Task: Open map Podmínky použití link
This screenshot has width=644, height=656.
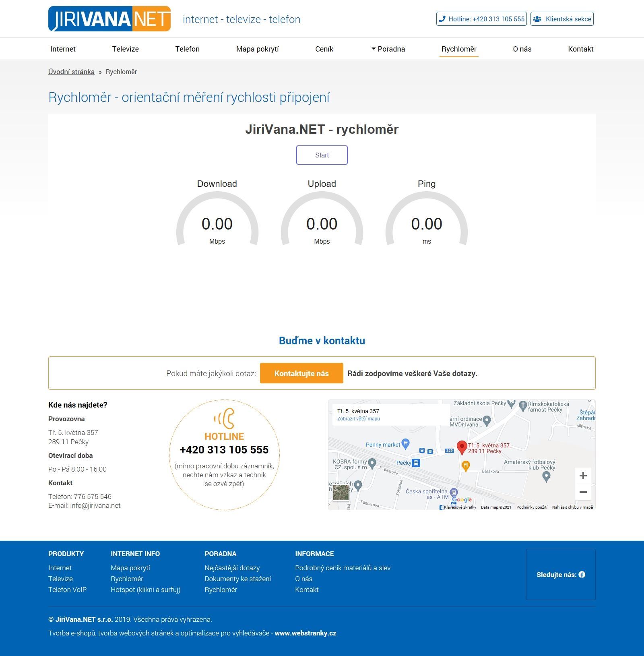Action: (532, 507)
